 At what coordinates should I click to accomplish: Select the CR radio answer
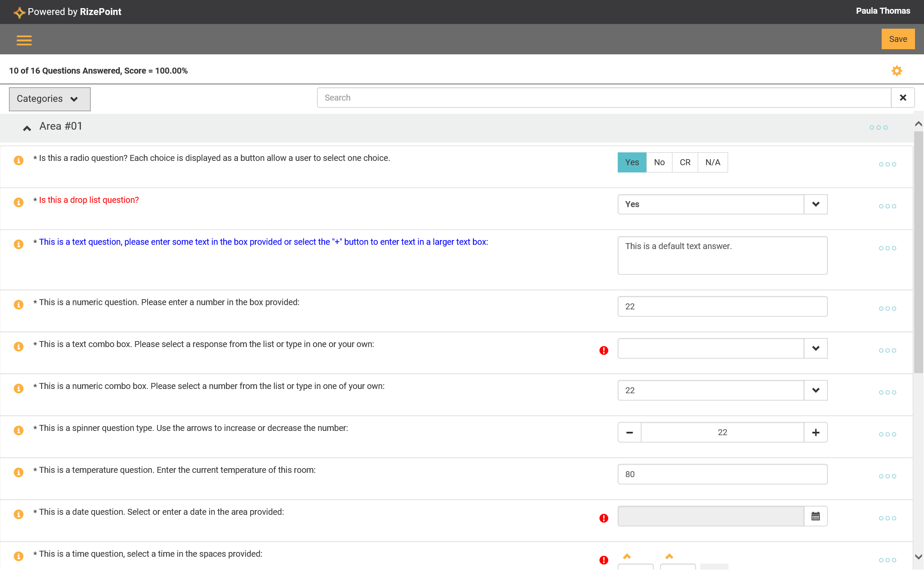(685, 162)
